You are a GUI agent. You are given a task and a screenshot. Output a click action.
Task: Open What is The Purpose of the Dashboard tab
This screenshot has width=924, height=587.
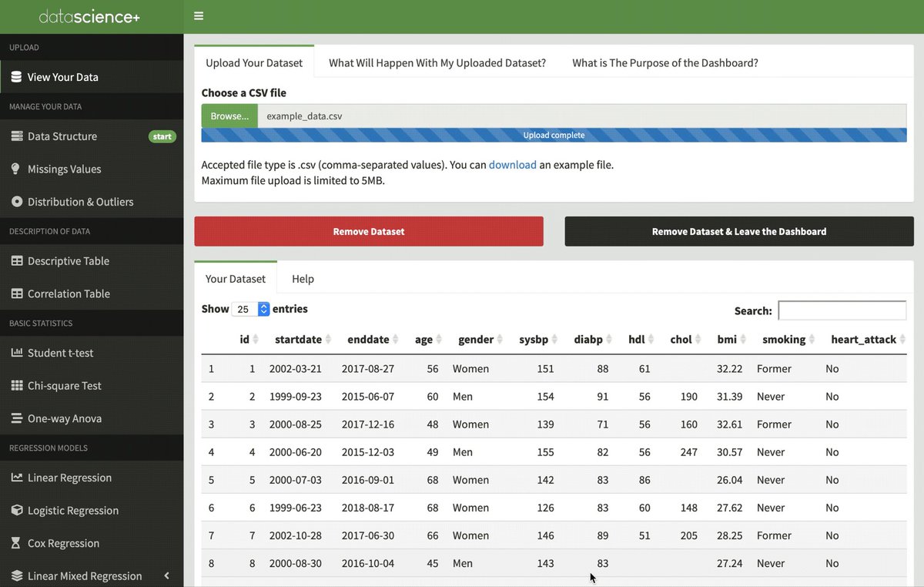[665, 63]
